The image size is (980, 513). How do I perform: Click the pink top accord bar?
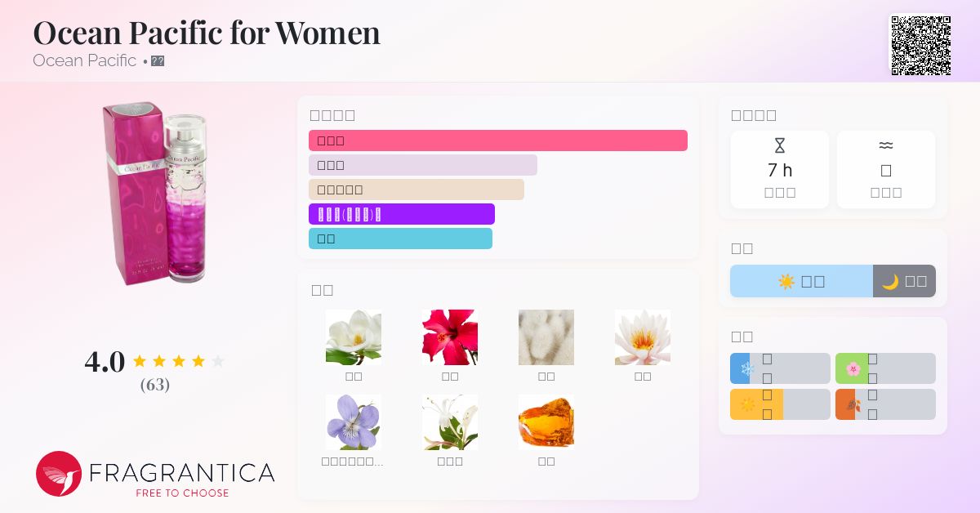[x=497, y=141]
